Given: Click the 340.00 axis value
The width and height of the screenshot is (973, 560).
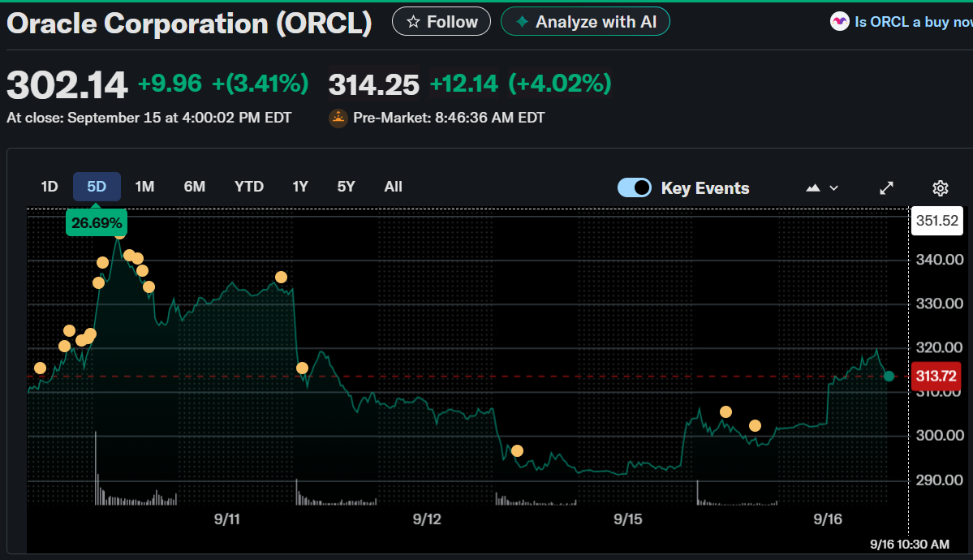Looking at the screenshot, I should click(940, 260).
